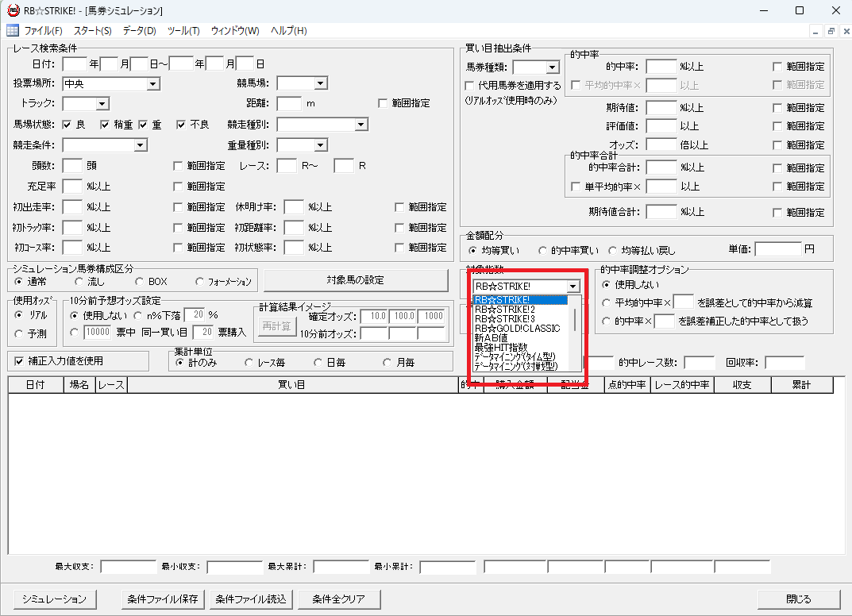
Task: Select the 流し radio option
Action: [79, 281]
